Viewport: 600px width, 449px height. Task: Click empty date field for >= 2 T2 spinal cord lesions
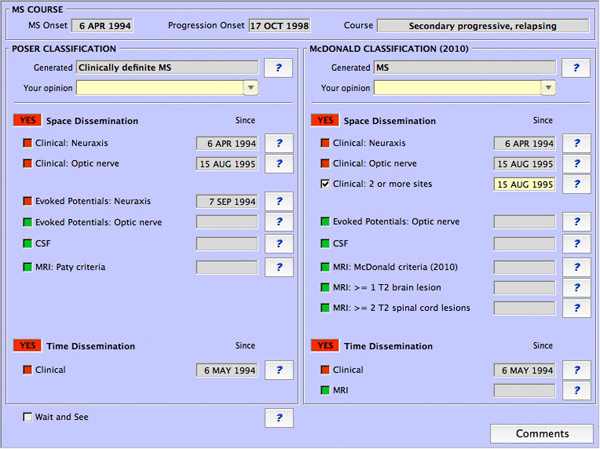click(525, 308)
